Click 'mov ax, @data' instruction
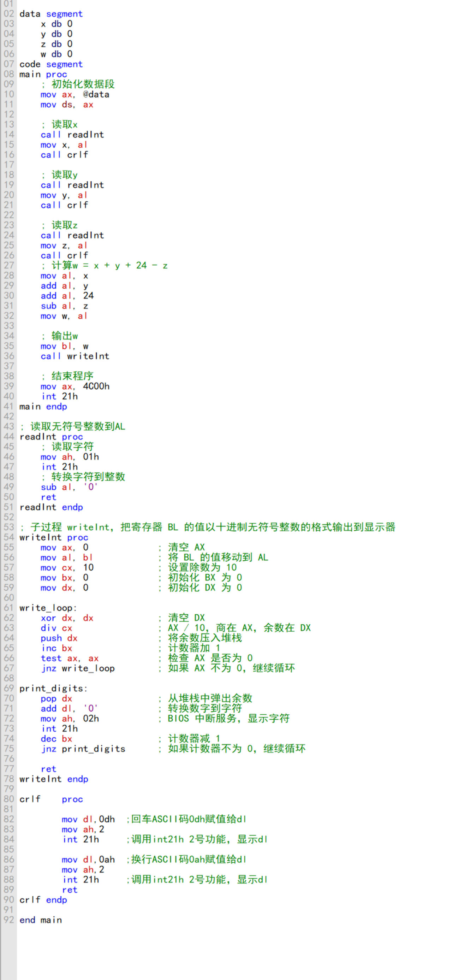 [75, 94]
